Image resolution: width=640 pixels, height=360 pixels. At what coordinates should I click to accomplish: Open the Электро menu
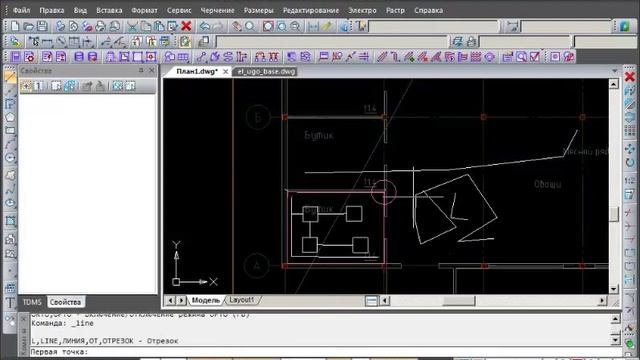[x=362, y=10]
